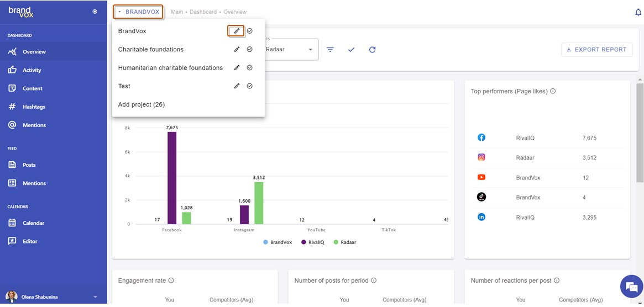Toggle BrandVox legend color dot

[x=265, y=242]
